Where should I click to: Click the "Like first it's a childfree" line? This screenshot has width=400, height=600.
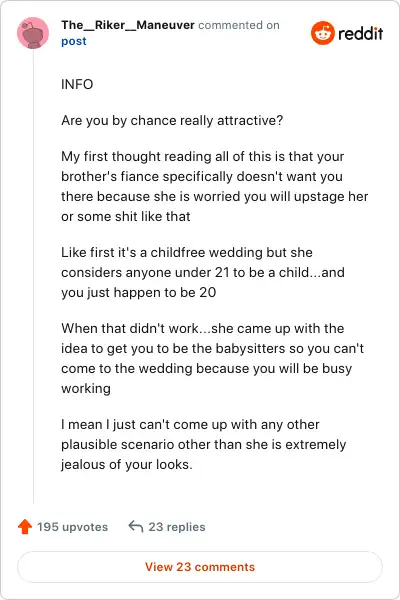tap(187, 253)
